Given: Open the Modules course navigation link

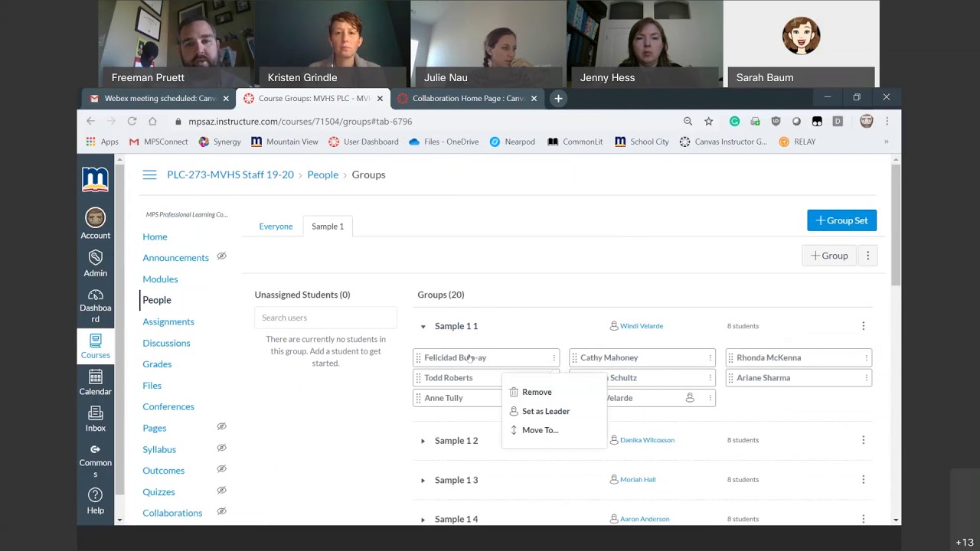Looking at the screenshot, I should [x=160, y=279].
